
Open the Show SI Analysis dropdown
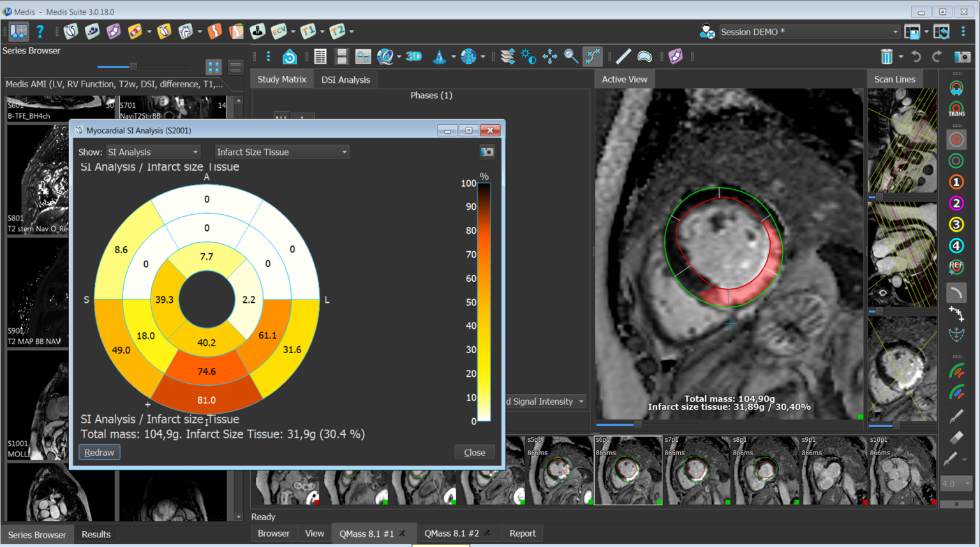(153, 152)
